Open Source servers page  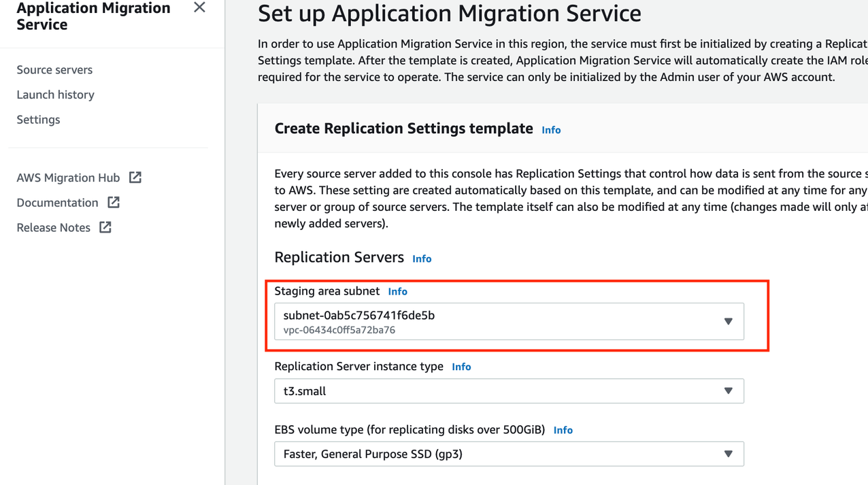[54, 69]
